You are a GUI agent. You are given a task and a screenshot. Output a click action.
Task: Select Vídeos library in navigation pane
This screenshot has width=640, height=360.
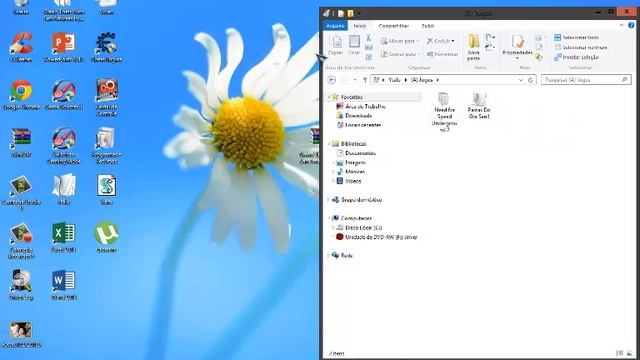(353, 181)
